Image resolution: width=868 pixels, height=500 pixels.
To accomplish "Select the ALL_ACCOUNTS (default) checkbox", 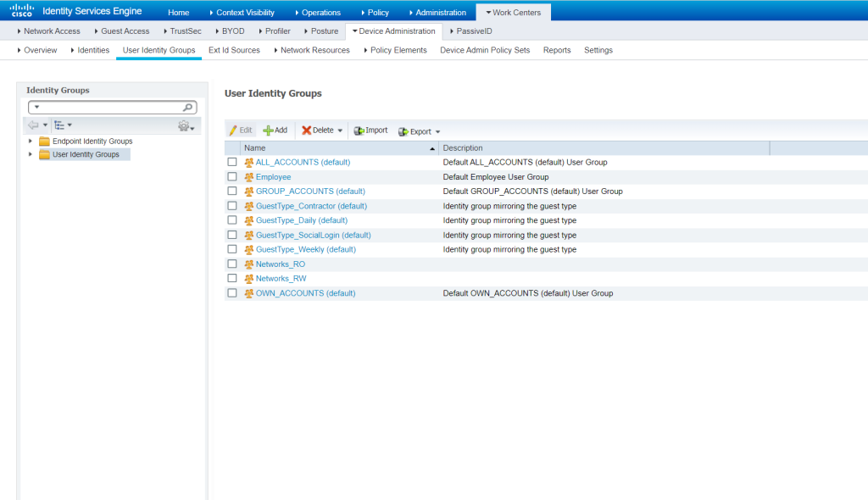I will tap(232, 162).
